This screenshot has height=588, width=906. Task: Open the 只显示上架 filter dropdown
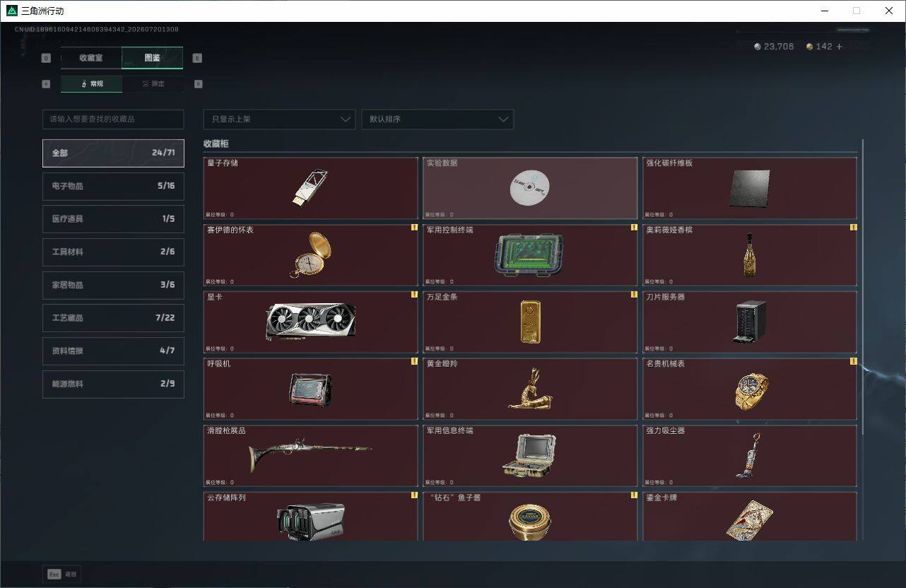tap(279, 119)
